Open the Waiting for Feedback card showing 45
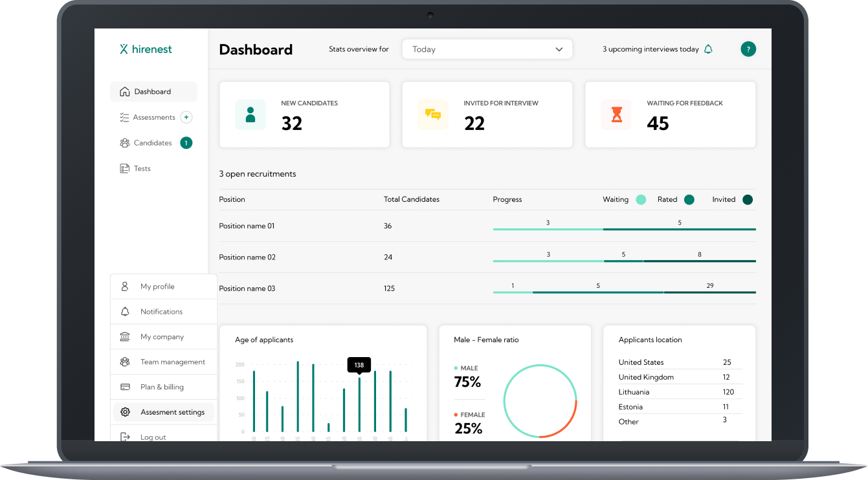Viewport: 868px width, 480px height. pos(671,115)
